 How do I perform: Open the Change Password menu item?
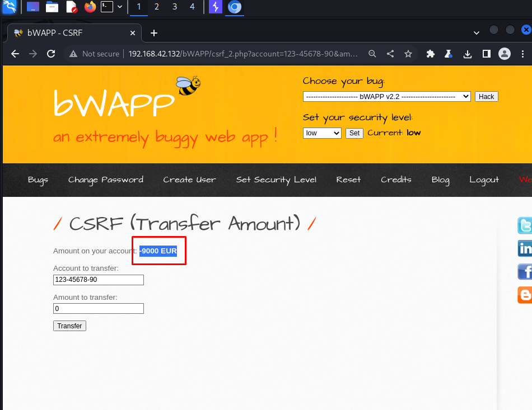click(106, 180)
